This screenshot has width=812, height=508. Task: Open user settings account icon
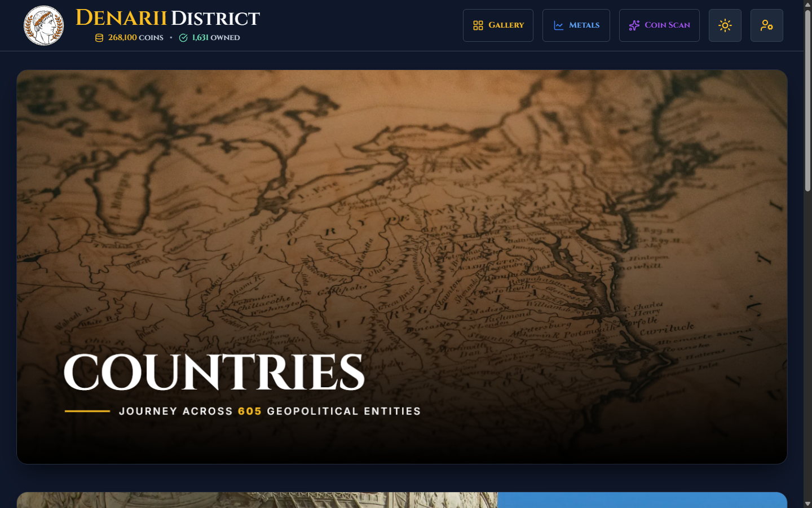pos(767,25)
